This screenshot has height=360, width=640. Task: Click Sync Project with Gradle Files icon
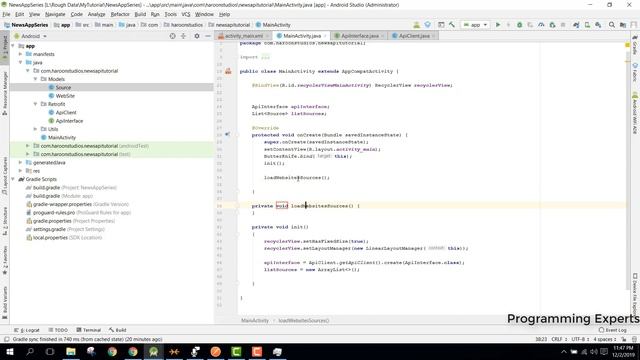point(576,25)
